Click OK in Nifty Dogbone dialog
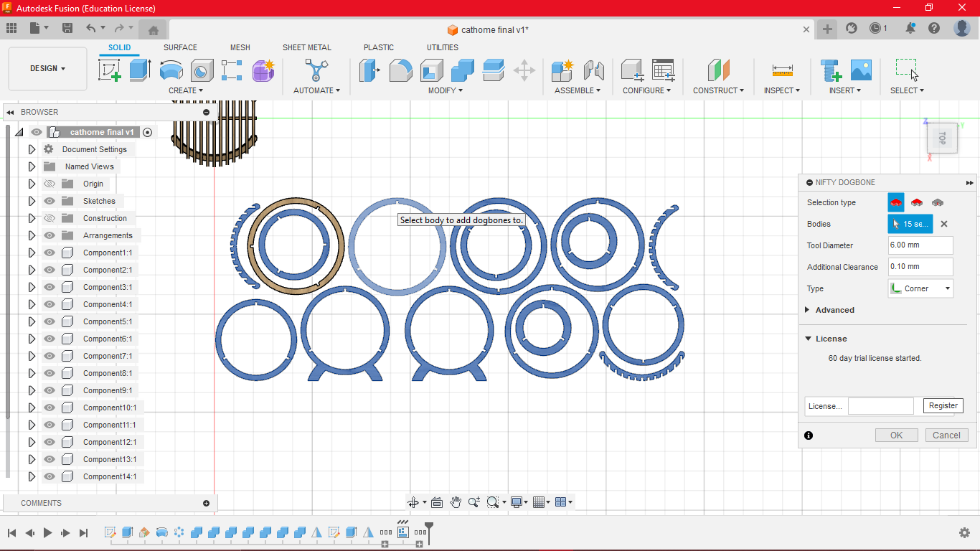This screenshot has width=980, height=551. [897, 435]
